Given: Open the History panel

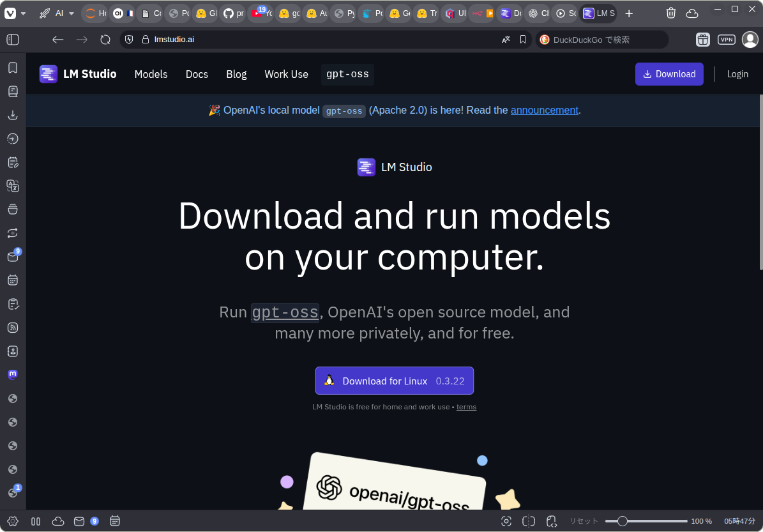Looking at the screenshot, I should 13,139.
